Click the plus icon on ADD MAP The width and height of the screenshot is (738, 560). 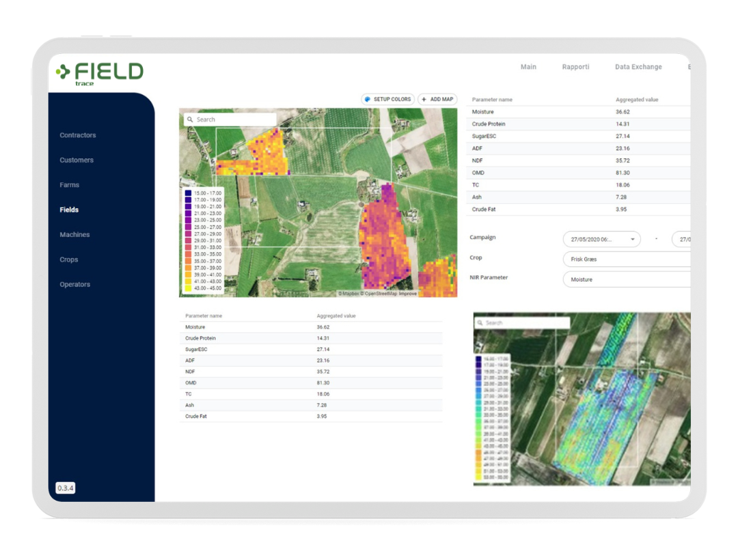(x=424, y=99)
